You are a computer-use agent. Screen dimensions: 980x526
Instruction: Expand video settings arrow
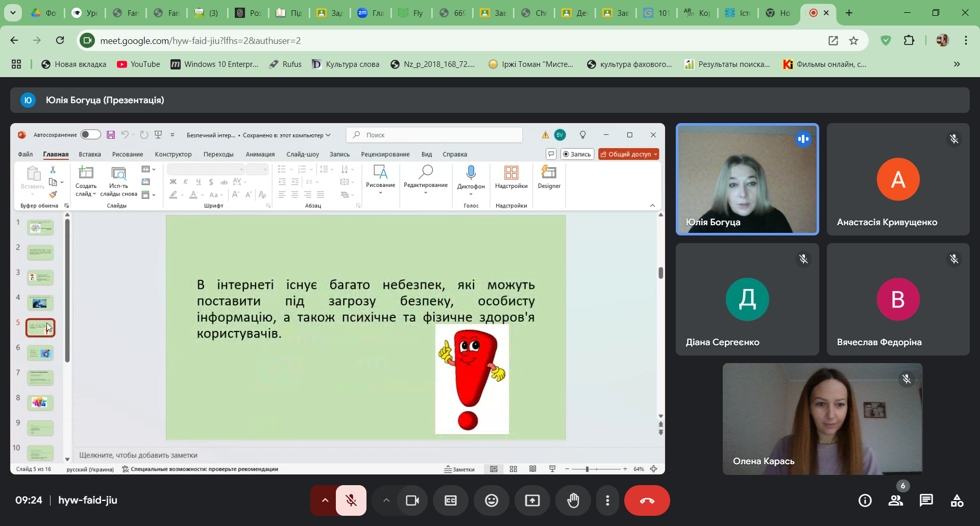click(x=386, y=500)
